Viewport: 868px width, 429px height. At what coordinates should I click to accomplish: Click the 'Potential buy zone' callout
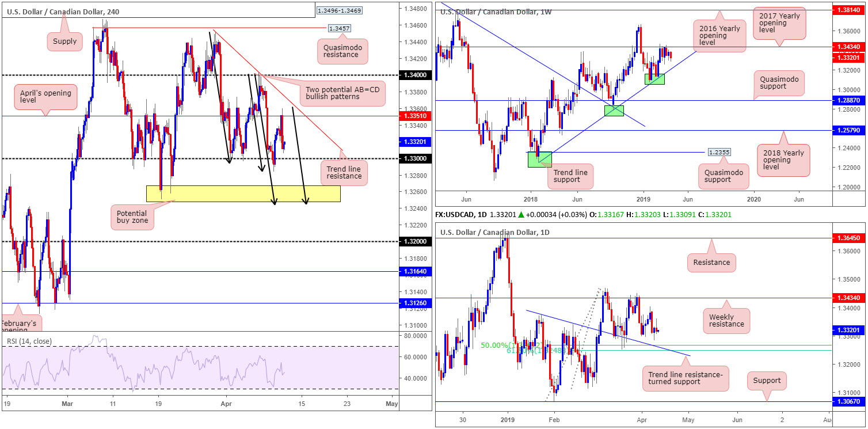(x=134, y=218)
